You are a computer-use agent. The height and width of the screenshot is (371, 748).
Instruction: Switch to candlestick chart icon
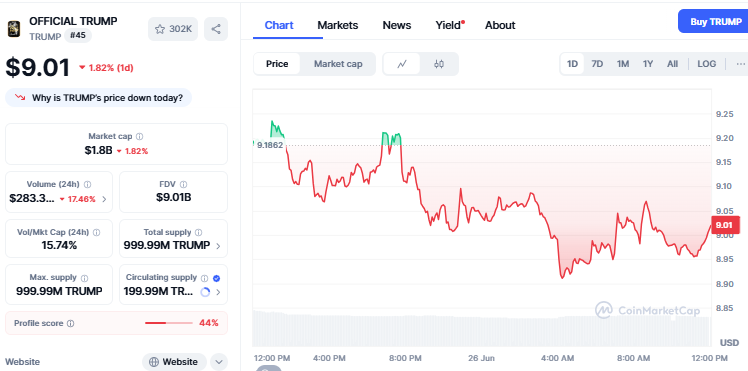(439, 64)
